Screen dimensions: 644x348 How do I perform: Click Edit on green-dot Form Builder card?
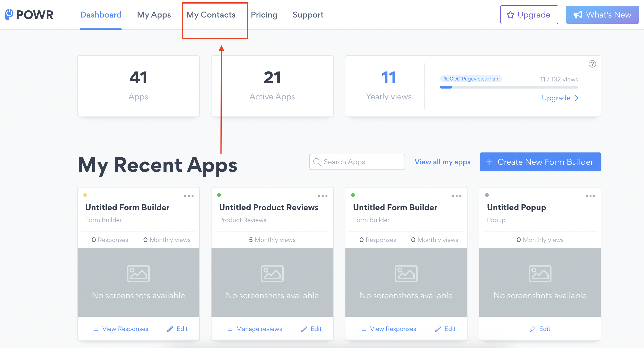click(x=445, y=329)
